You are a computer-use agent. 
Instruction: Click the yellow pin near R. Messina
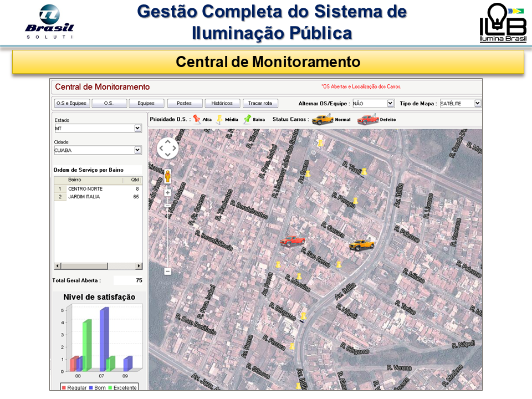click(299, 276)
